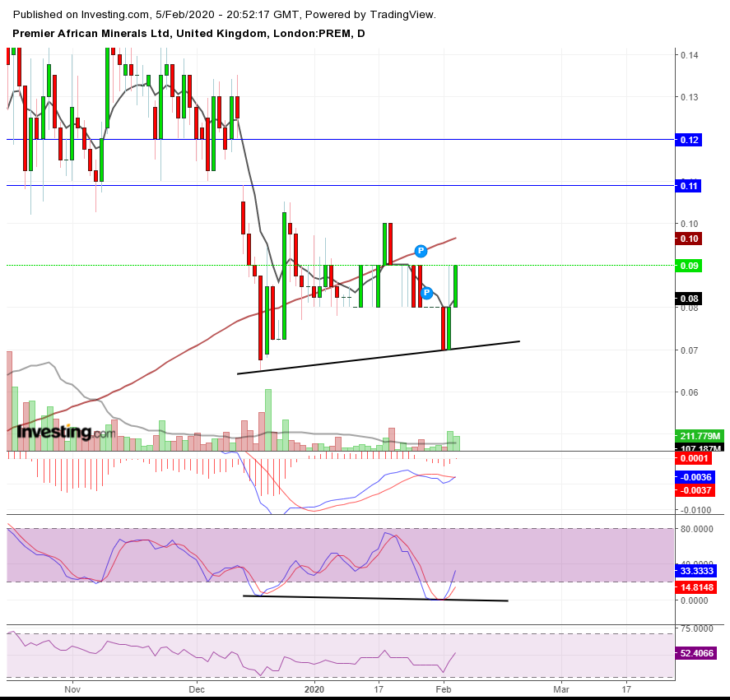Click the 0.07 price axis value
The width and height of the screenshot is (730, 700).
pos(689,350)
